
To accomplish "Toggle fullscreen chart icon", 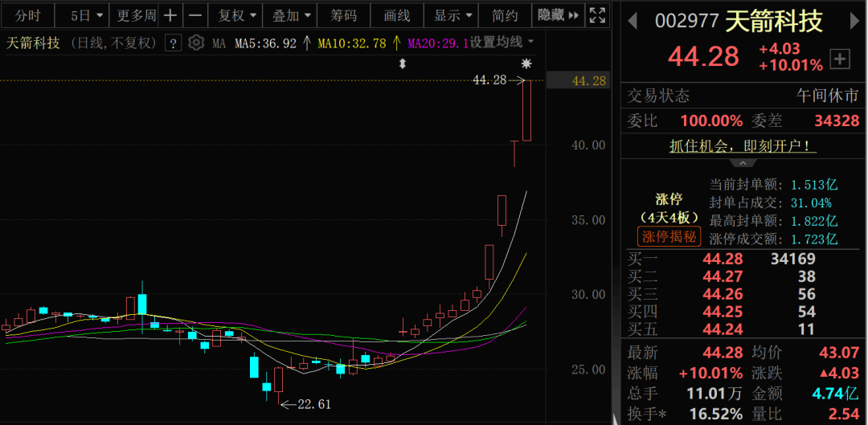I will tap(597, 15).
